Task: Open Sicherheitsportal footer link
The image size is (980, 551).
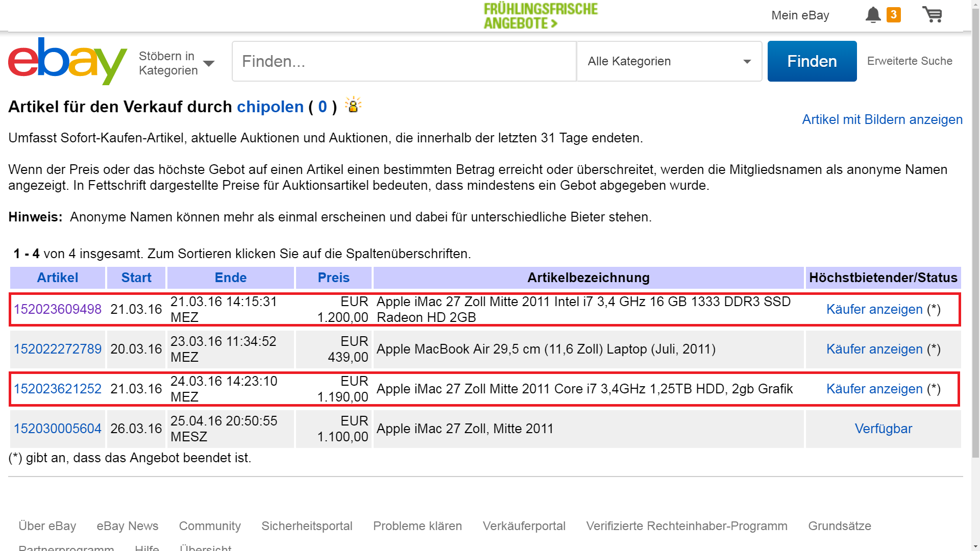Action: point(307,526)
